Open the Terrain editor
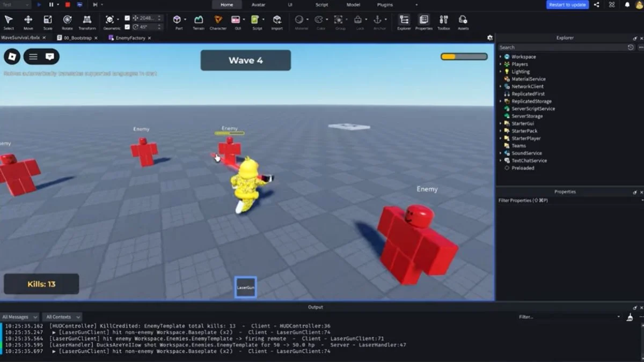This screenshot has width=644, height=362. point(199,22)
